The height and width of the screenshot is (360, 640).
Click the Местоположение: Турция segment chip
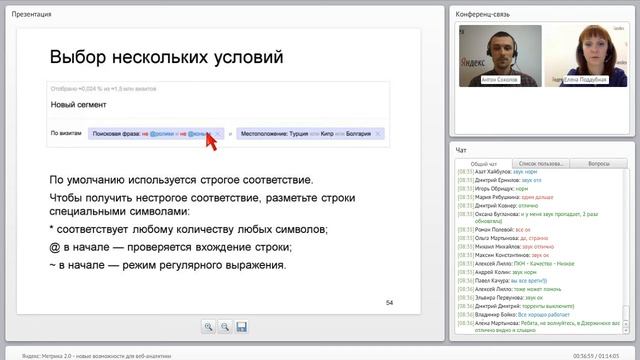pyautogui.click(x=310, y=133)
